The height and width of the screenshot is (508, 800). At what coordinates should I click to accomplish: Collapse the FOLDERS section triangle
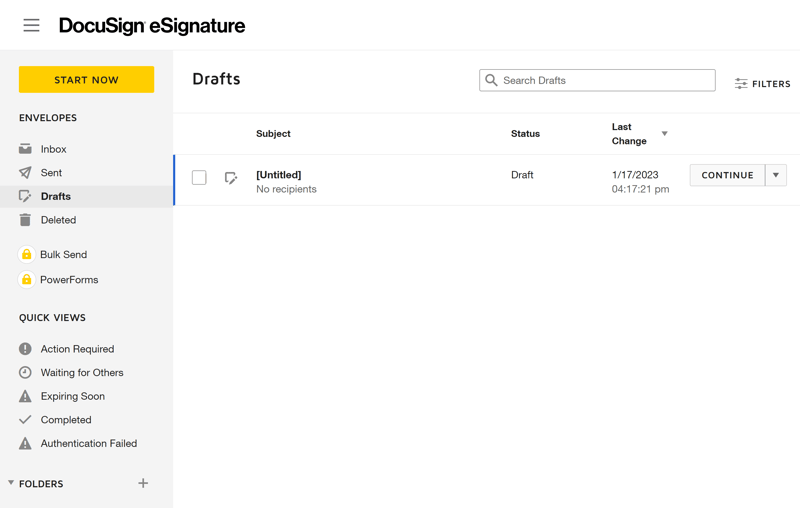coord(11,482)
